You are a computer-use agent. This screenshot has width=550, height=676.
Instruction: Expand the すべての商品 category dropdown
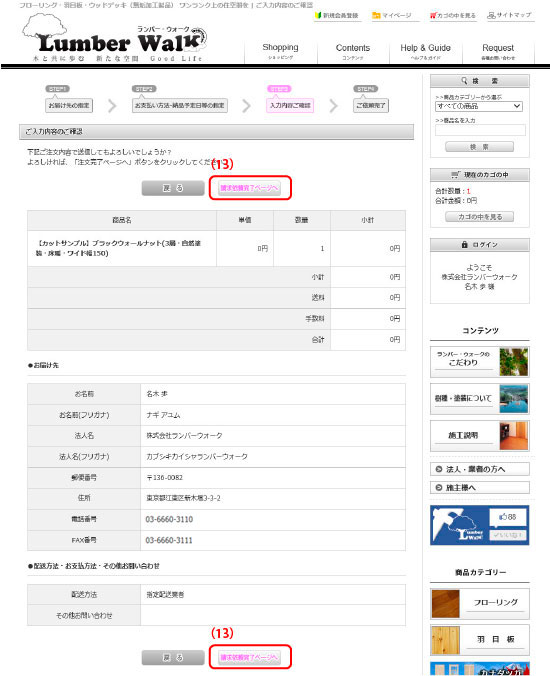[x=479, y=106]
